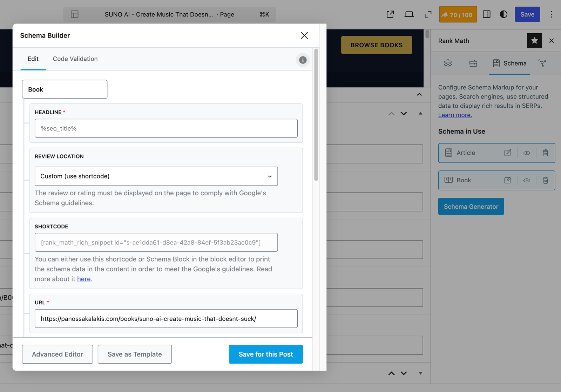Save the page with top Save button
The height and width of the screenshot is (392, 561).
pos(527,14)
